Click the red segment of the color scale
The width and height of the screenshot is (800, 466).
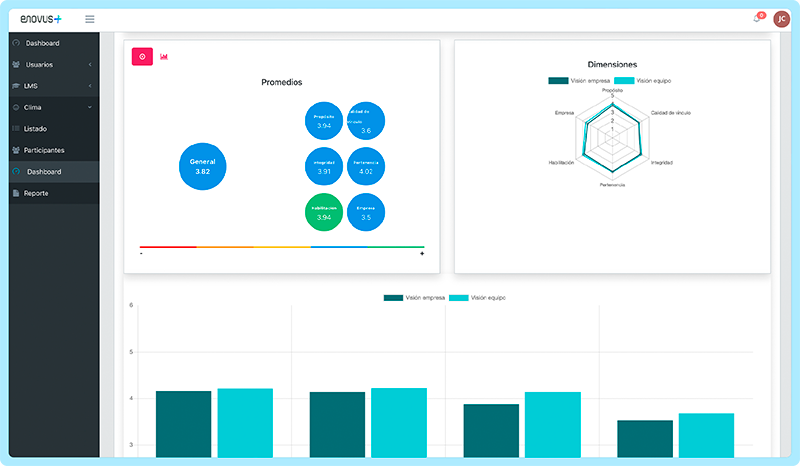click(168, 246)
